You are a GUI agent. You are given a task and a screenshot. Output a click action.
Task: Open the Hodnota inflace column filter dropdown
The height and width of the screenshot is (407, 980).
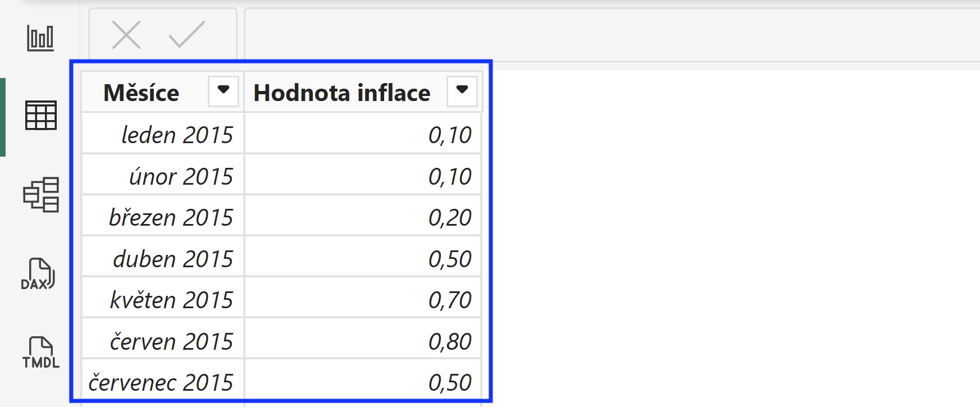click(x=462, y=91)
